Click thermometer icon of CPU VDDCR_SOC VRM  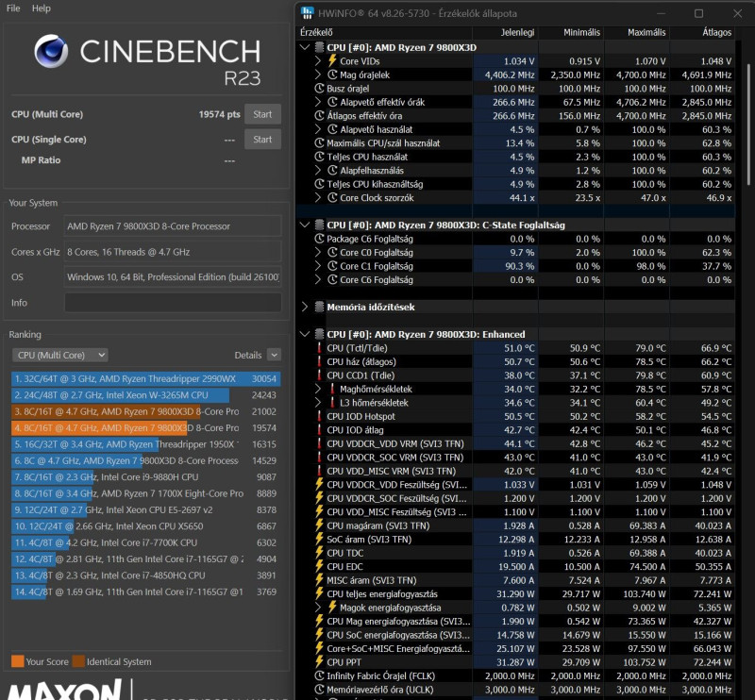coord(319,458)
